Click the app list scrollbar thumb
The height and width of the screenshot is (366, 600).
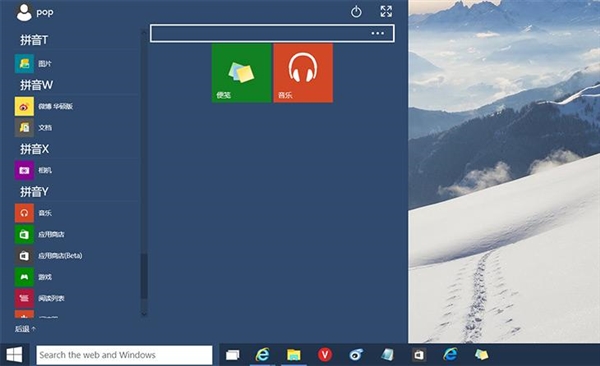[144, 276]
